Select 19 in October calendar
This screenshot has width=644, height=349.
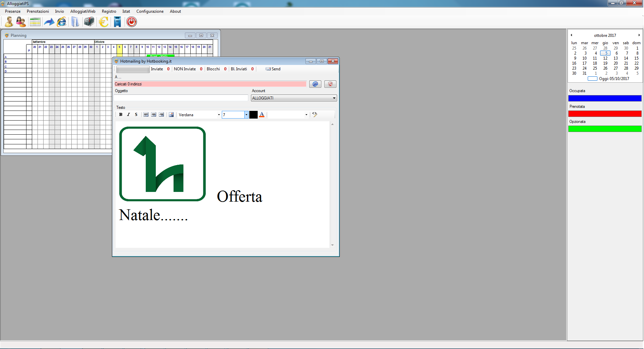605,63
